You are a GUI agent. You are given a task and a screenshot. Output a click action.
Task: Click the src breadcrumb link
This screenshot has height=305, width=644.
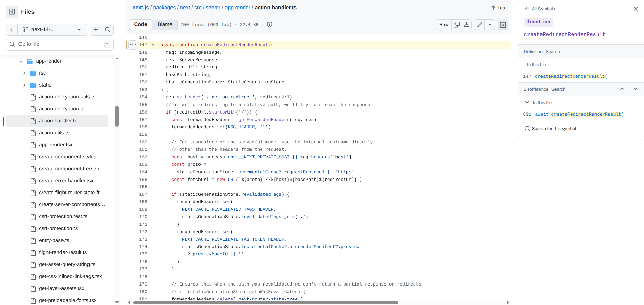198,8
